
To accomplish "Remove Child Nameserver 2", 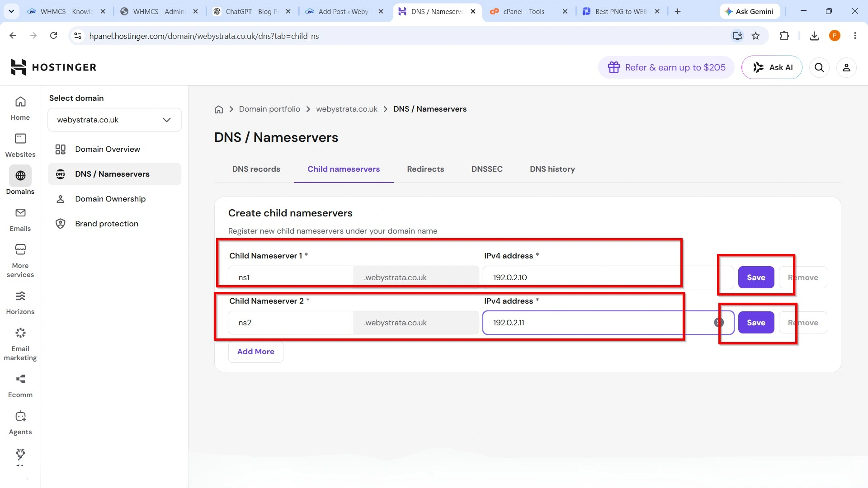I will (803, 323).
